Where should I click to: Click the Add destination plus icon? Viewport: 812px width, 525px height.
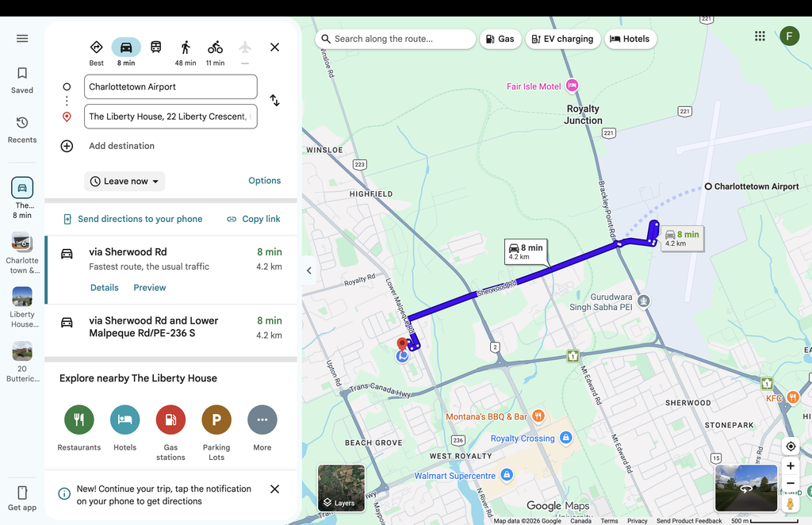tap(67, 146)
